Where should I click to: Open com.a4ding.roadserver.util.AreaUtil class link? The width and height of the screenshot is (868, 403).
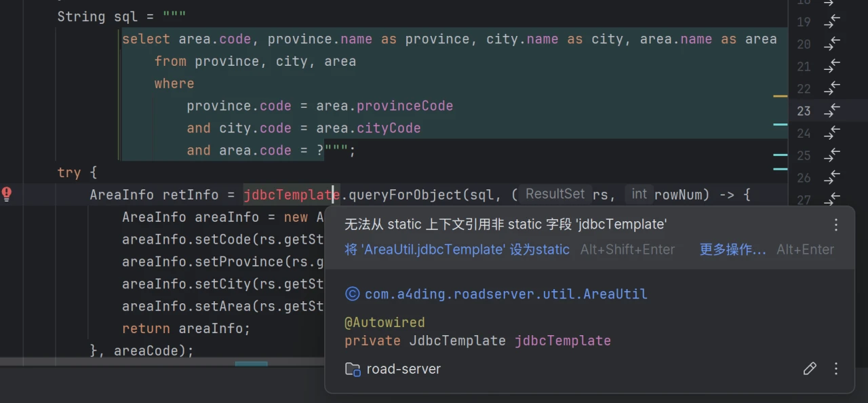[x=506, y=294]
